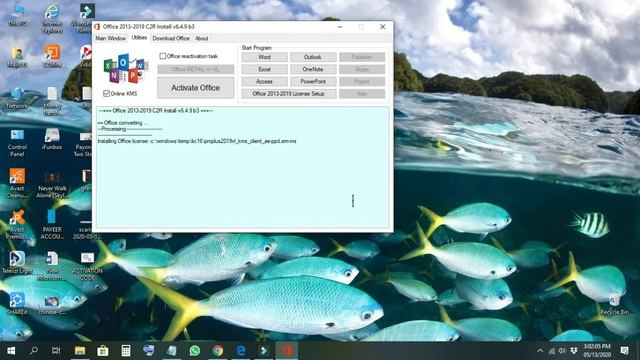The height and width of the screenshot is (360, 640).
Task: Launch Outlook from Start Program group
Action: tap(313, 57)
